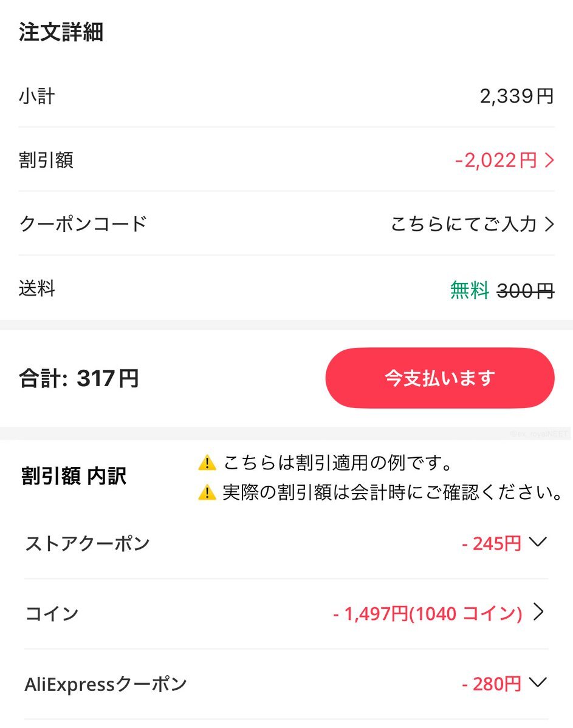The height and width of the screenshot is (728, 573).
Task: Open discount details chevron beside -2,022円
Action: (x=550, y=160)
